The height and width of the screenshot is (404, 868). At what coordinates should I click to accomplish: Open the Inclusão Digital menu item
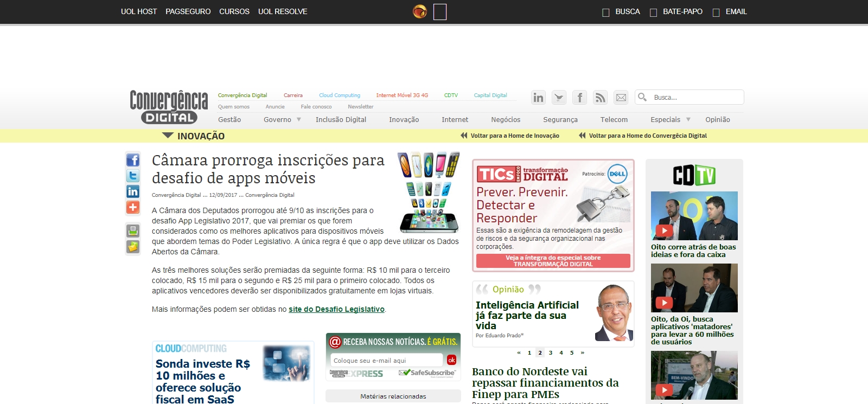(x=341, y=119)
